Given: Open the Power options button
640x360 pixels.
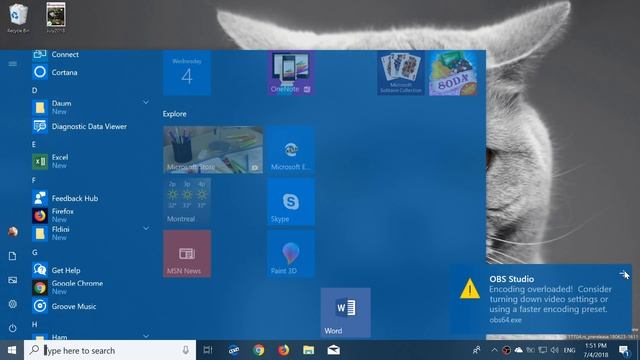Looking at the screenshot, I should pyautogui.click(x=12, y=328).
